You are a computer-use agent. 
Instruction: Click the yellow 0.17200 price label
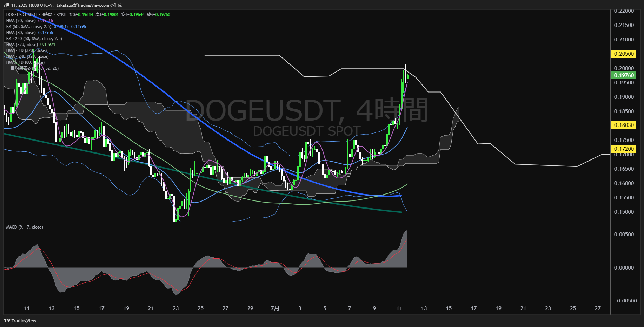click(x=624, y=149)
